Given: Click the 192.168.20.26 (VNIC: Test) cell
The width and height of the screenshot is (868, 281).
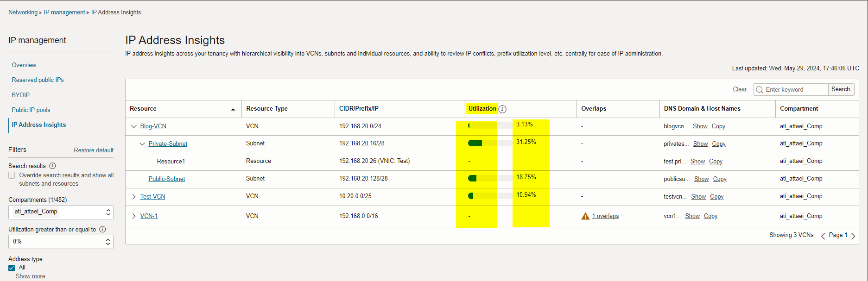Looking at the screenshot, I should pos(374,161).
